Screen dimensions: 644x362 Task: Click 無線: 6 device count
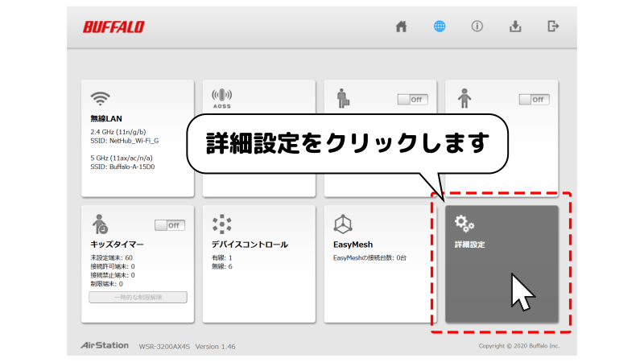pyautogui.click(x=222, y=266)
